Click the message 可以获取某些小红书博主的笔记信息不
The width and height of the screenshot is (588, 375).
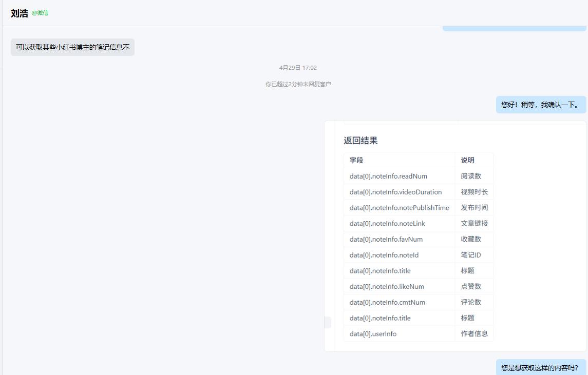(x=73, y=47)
